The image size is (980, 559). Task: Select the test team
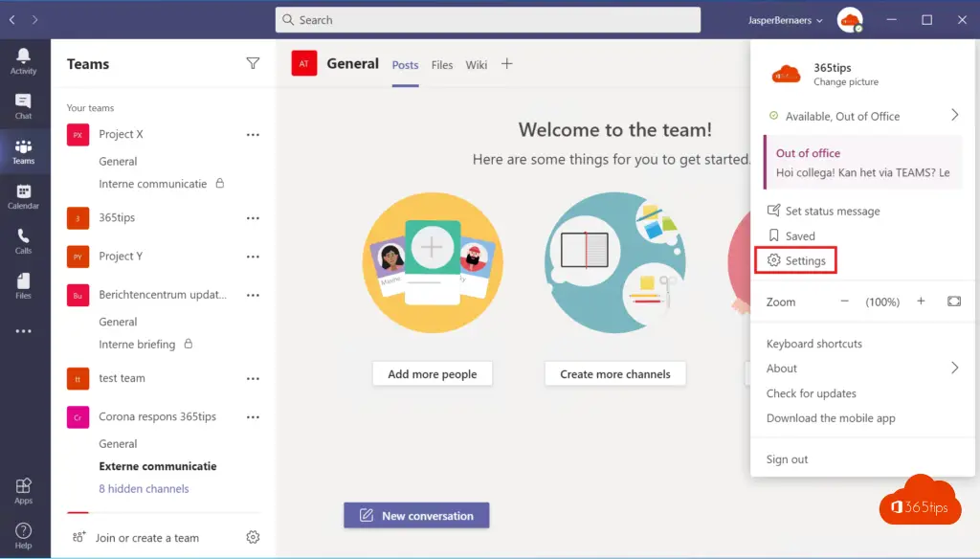pyautogui.click(x=122, y=378)
